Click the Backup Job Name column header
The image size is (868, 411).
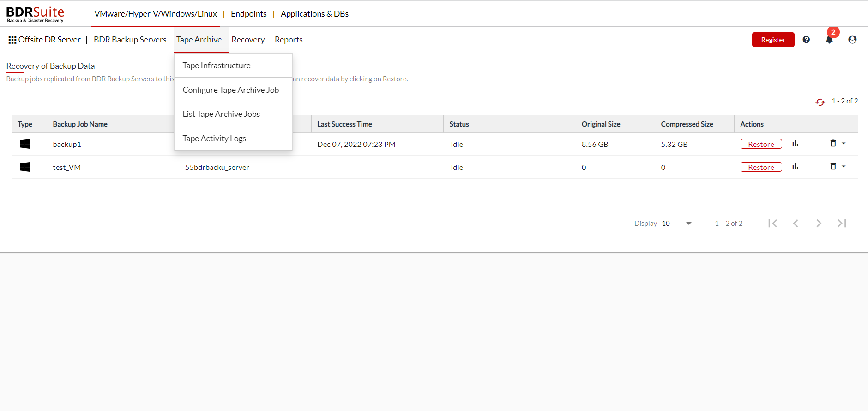80,124
